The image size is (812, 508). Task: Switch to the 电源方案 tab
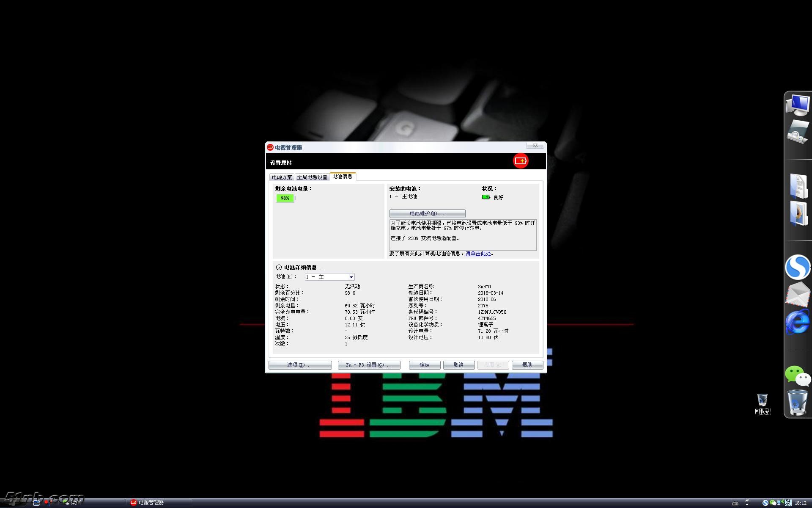pyautogui.click(x=282, y=177)
